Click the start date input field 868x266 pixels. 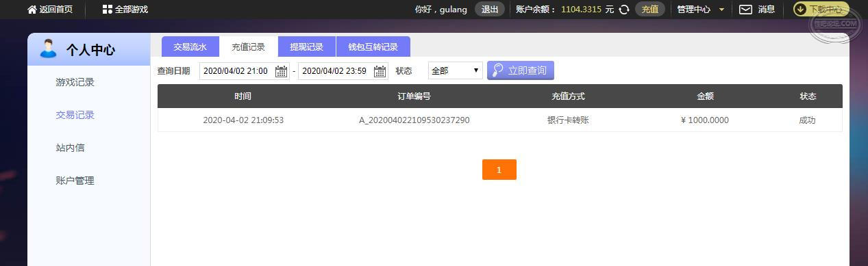click(x=245, y=71)
